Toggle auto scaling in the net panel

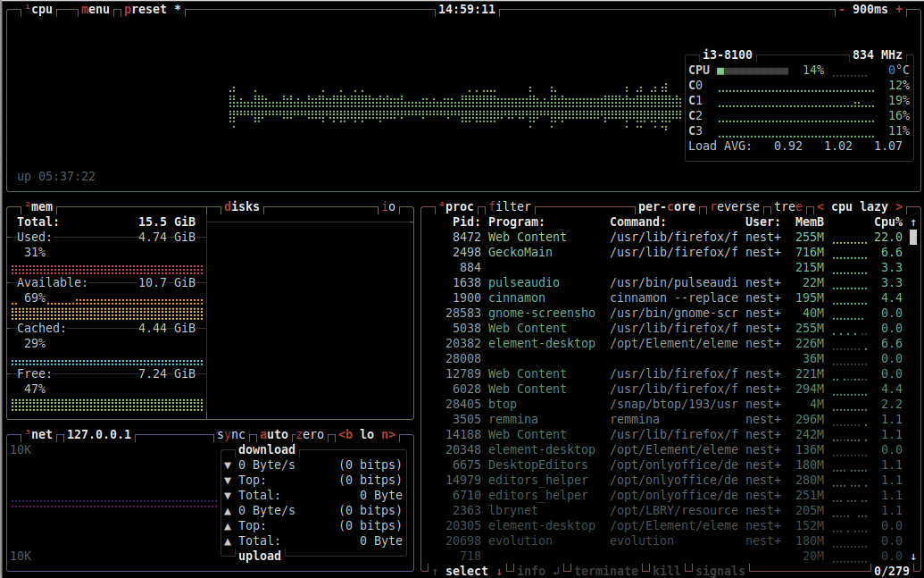(x=274, y=434)
